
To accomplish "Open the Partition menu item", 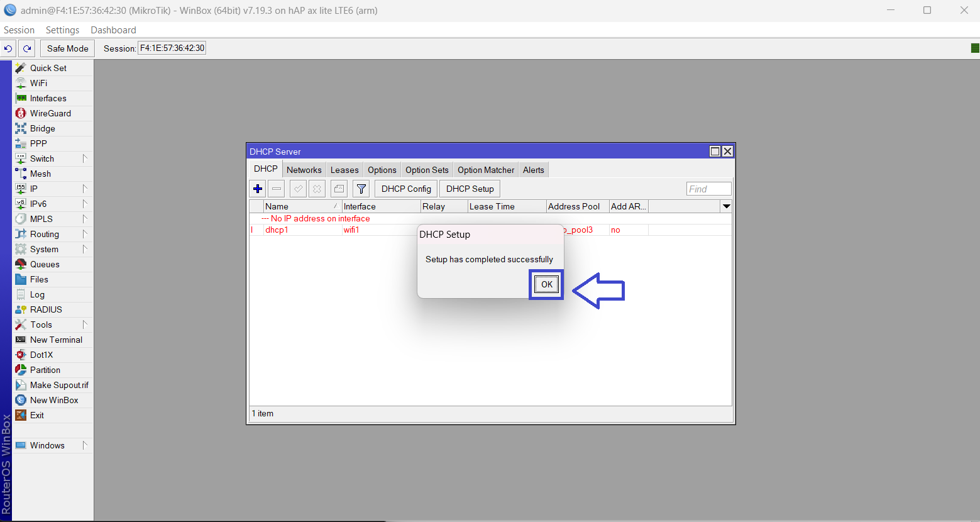I will (x=53, y=370).
